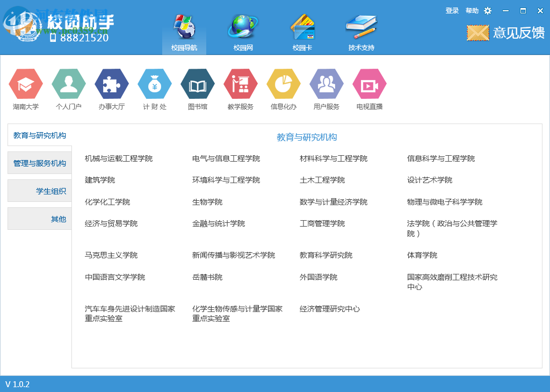The image size is (550, 392).
Task: Open 意见反馈 feedback button
Action: point(505,32)
